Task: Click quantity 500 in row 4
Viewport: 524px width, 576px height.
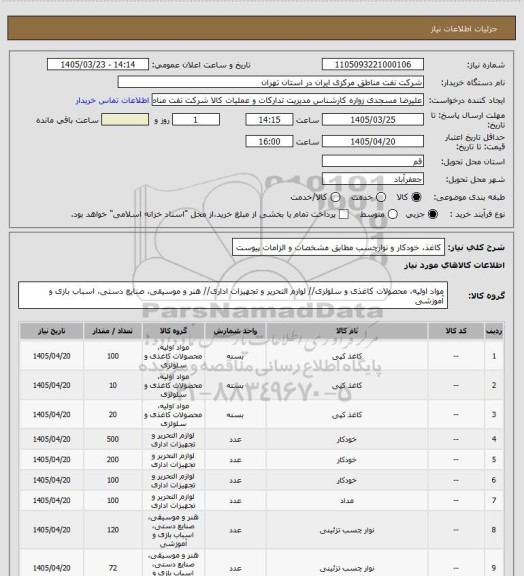Action: (112, 439)
